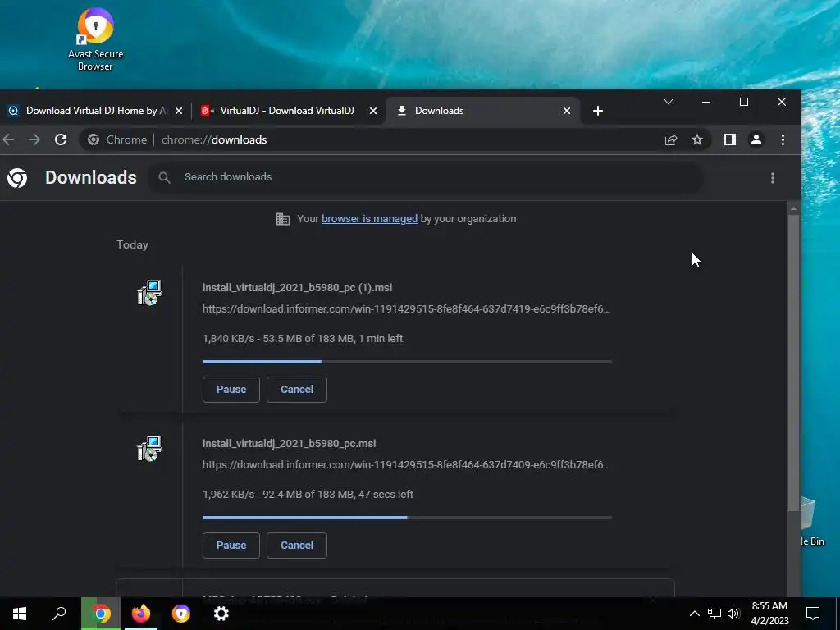Click the volume speaker tray icon

pyautogui.click(x=734, y=614)
